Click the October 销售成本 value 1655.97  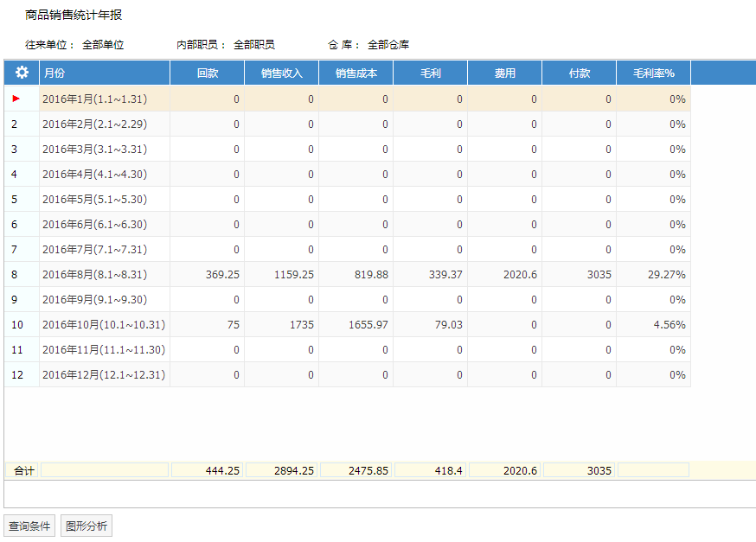tap(368, 325)
